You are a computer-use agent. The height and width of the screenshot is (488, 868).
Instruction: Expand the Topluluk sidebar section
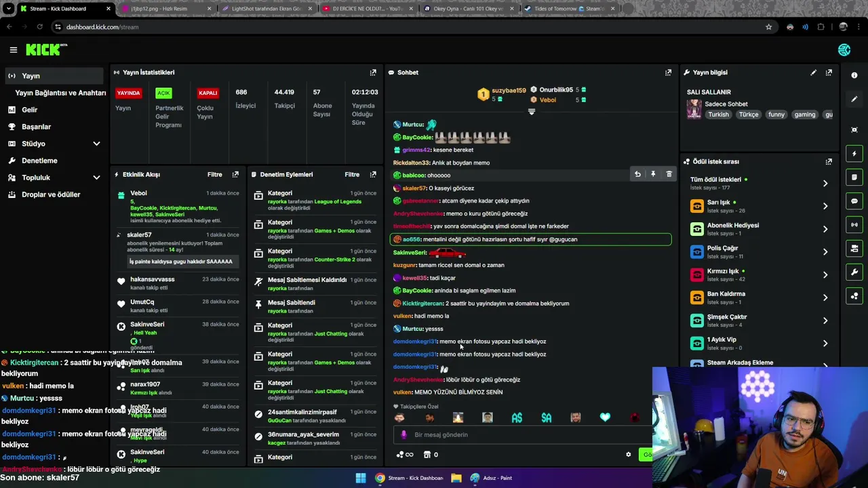(x=96, y=178)
